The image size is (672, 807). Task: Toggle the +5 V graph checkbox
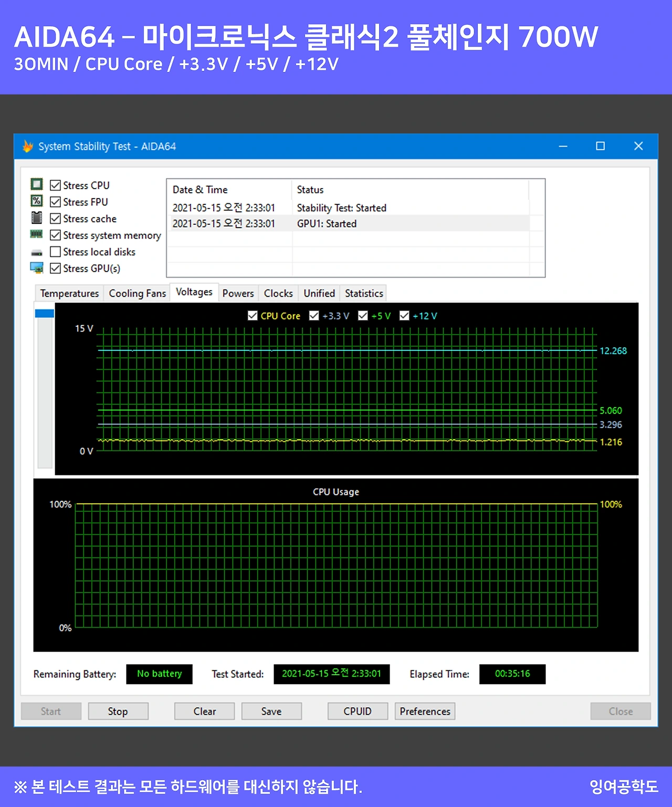(x=363, y=316)
